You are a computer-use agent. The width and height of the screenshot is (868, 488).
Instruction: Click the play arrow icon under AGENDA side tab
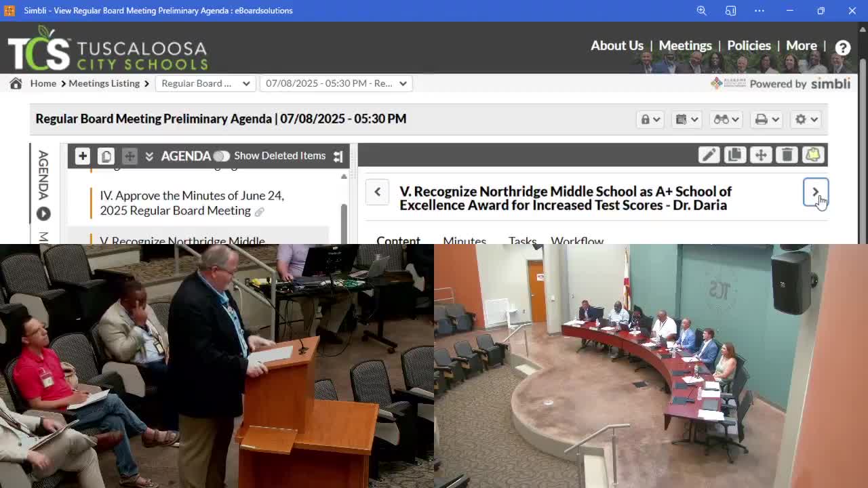click(x=43, y=213)
